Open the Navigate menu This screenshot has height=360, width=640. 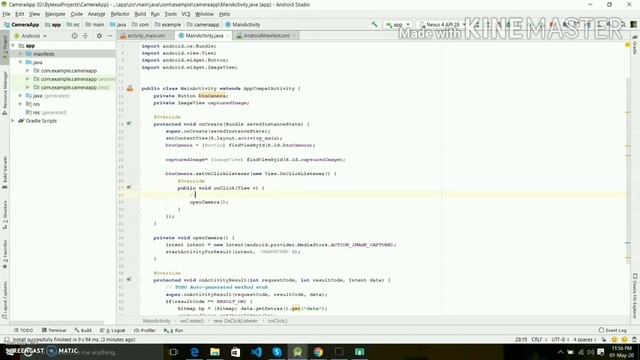coord(55,14)
